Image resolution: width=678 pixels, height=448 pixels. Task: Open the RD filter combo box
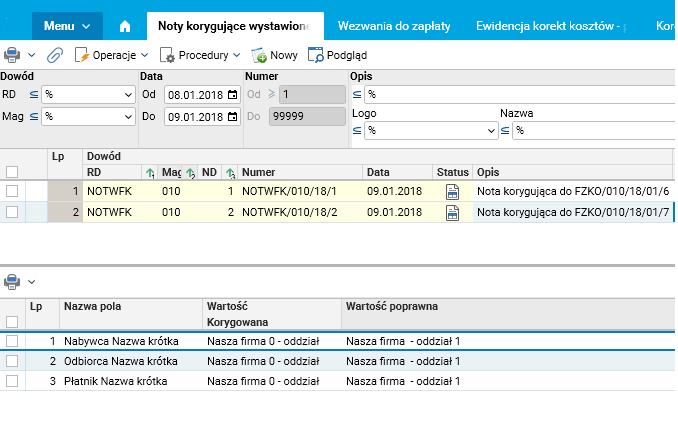pos(88,94)
